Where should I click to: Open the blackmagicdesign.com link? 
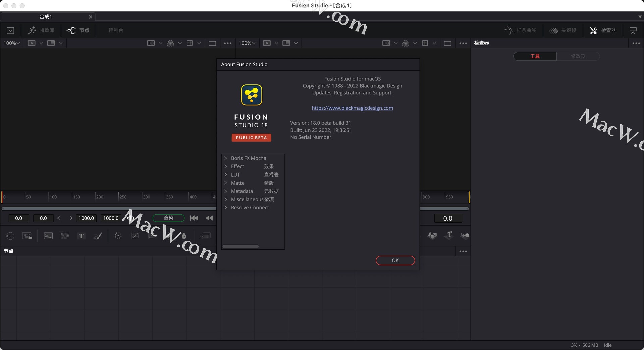(x=352, y=108)
